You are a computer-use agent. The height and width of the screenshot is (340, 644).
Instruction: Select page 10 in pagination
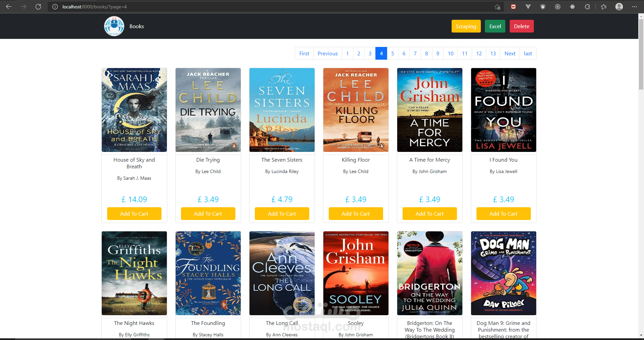(x=451, y=53)
